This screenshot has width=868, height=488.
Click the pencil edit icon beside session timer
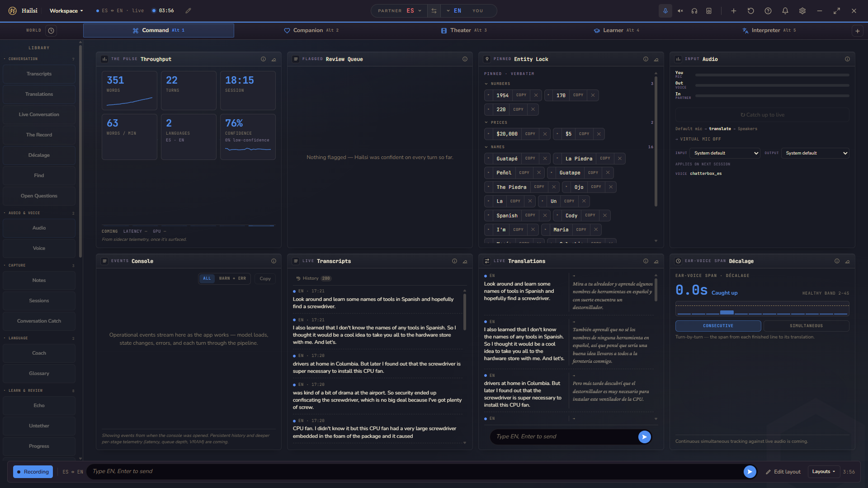tap(188, 11)
